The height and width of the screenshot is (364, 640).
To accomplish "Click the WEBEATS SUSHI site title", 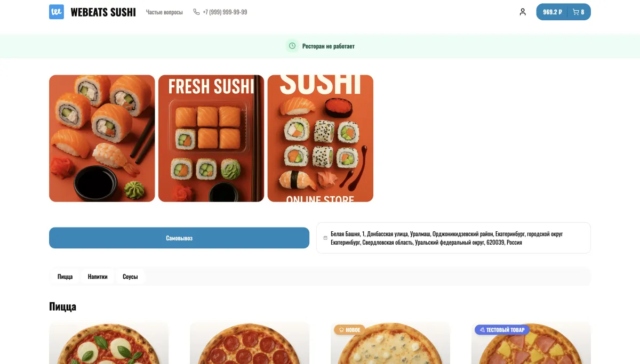I will [103, 12].
